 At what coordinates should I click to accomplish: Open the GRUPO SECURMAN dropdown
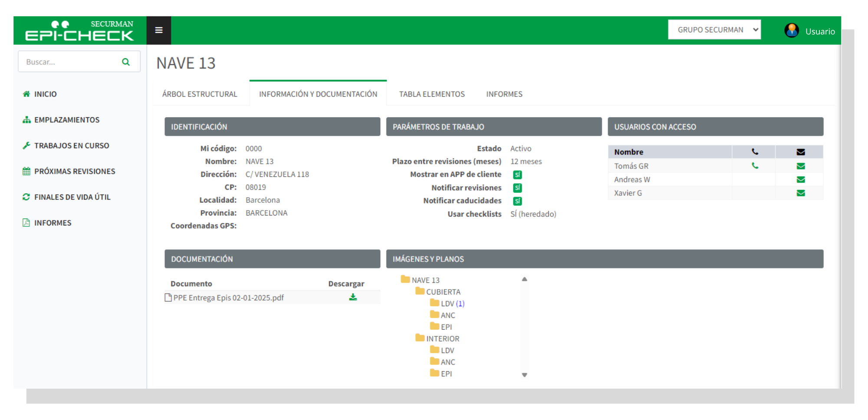(x=714, y=30)
